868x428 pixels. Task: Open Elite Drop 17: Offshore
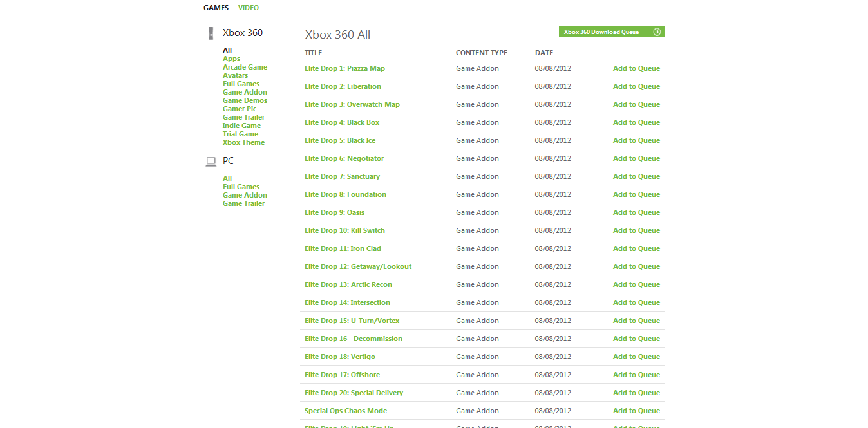[342, 375]
